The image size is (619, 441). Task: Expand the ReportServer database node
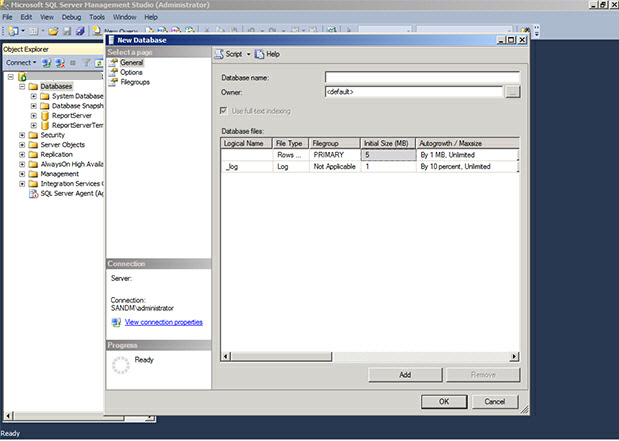click(x=34, y=116)
